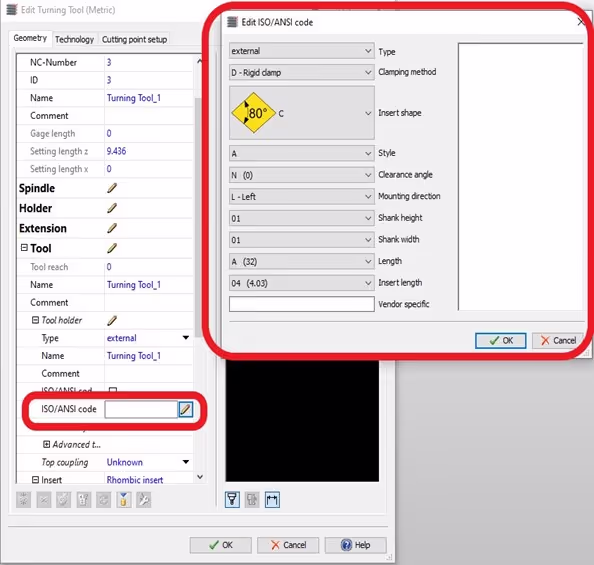
Task: Click the pencil edit icon for Extension
Action: point(112,229)
